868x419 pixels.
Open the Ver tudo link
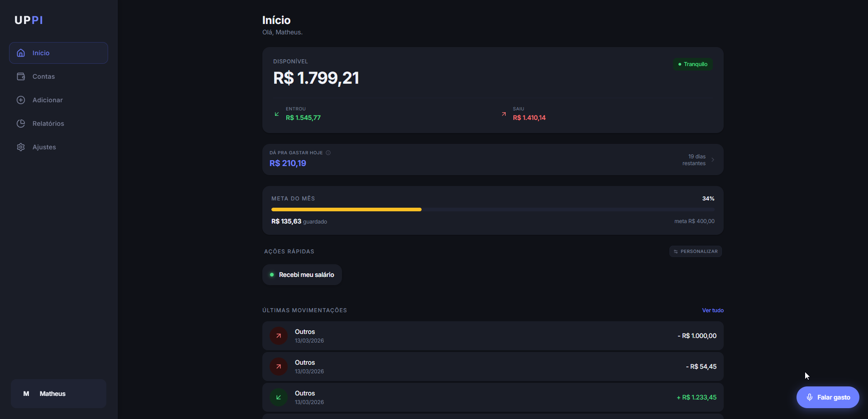tap(712, 310)
